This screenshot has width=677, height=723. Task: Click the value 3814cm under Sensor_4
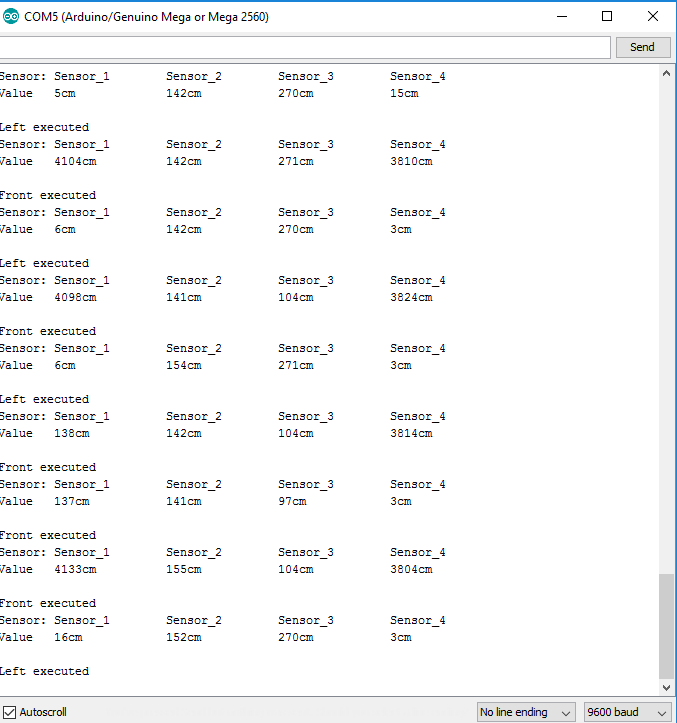[411, 433]
